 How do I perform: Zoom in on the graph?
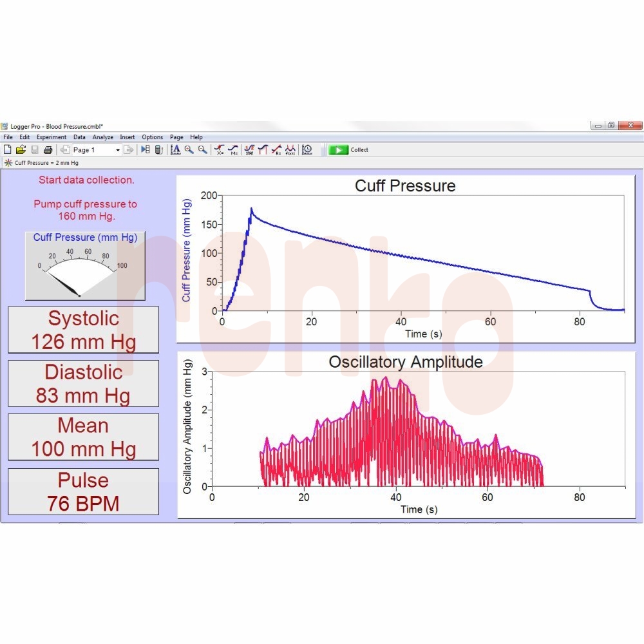click(187, 149)
